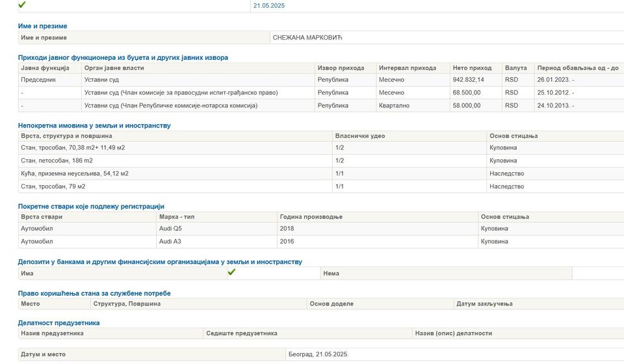Select the Audi Q5 vehicle cell
The image size is (624, 364).
click(170, 229)
